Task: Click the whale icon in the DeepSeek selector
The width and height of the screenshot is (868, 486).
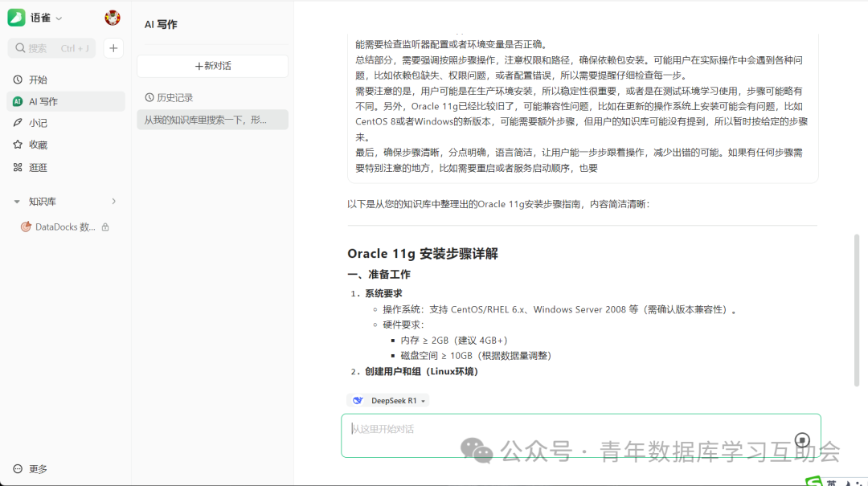Action: [x=358, y=400]
